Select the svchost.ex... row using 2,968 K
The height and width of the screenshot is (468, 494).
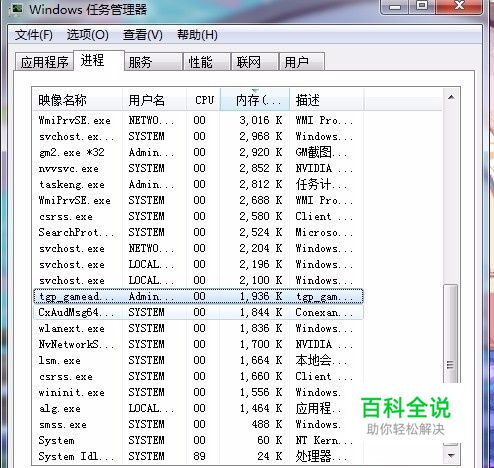(x=198, y=136)
